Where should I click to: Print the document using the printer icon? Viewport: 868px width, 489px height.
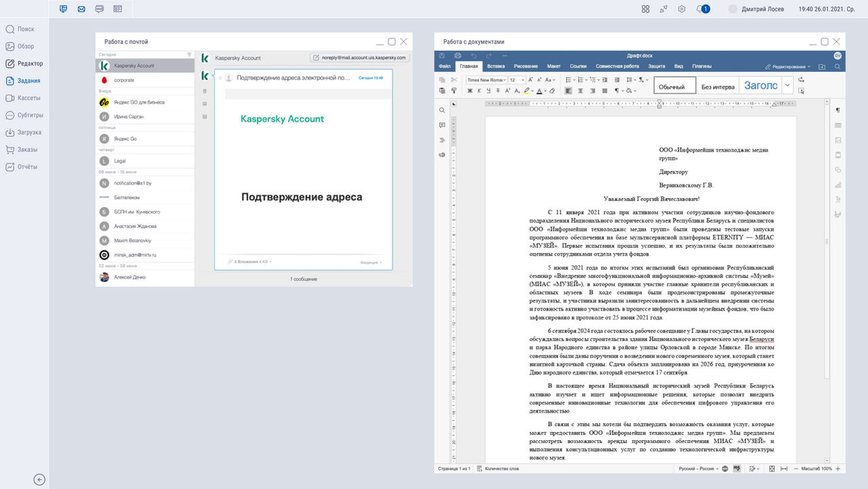tap(457, 56)
